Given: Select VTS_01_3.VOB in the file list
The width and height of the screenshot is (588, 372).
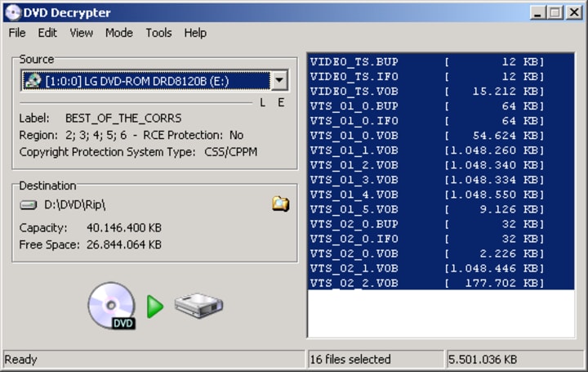Looking at the screenshot, I should [441, 180].
